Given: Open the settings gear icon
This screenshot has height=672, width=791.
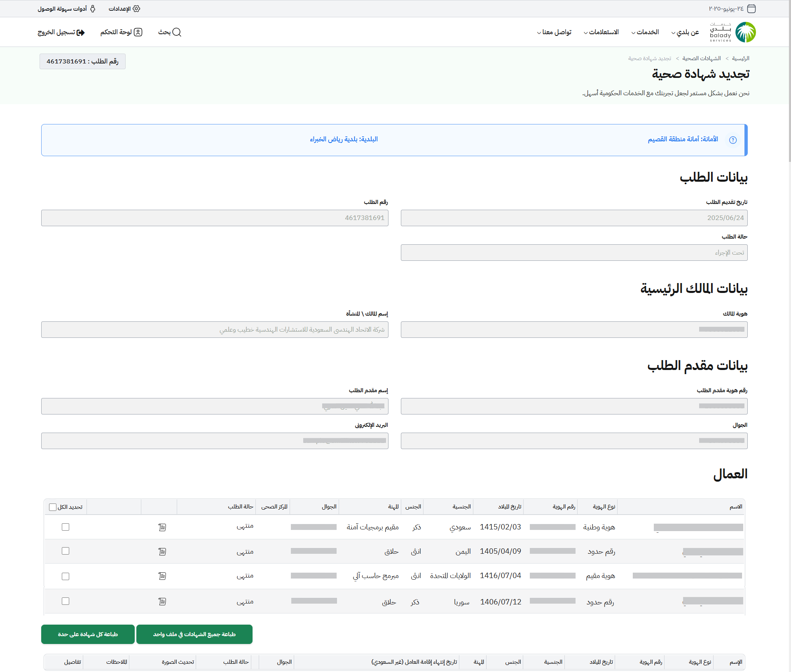Looking at the screenshot, I should tap(137, 9).
